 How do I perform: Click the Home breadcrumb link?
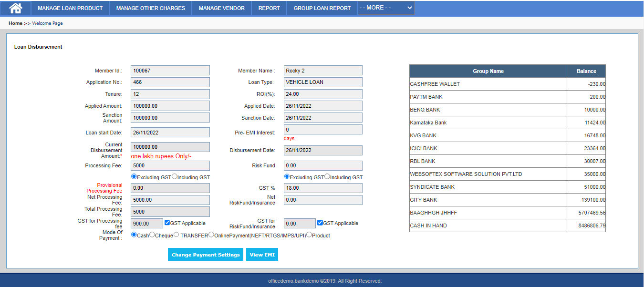[x=15, y=23]
